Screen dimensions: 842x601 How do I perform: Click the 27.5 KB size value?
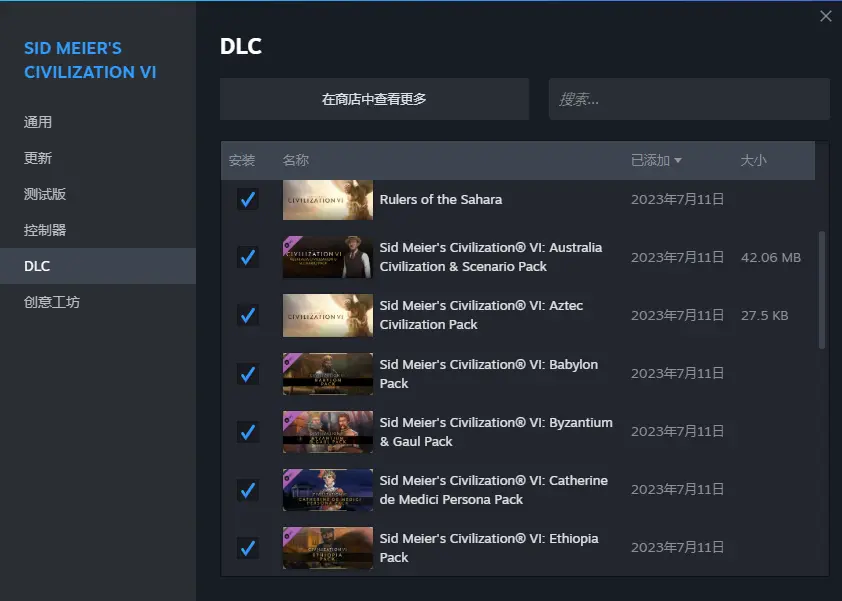(765, 315)
